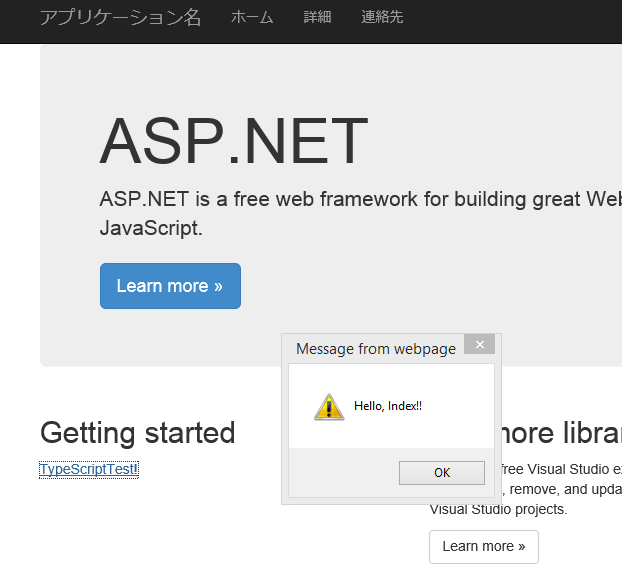Viewport: 622px width, 568px height.
Task: Click the Visual Studio projects paragraph text
Action: point(498,509)
